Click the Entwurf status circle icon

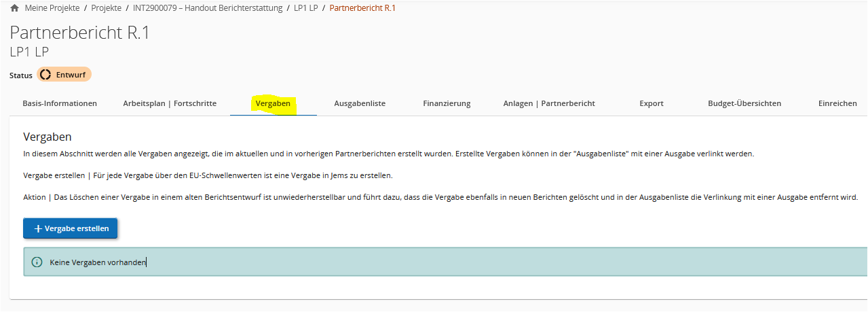pyautogui.click(x=45, y=75)
